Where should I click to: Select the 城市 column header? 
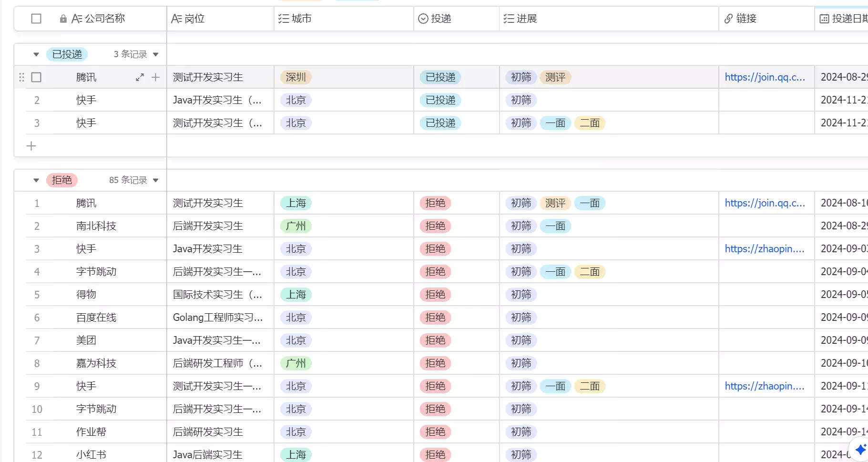point(344,19)
